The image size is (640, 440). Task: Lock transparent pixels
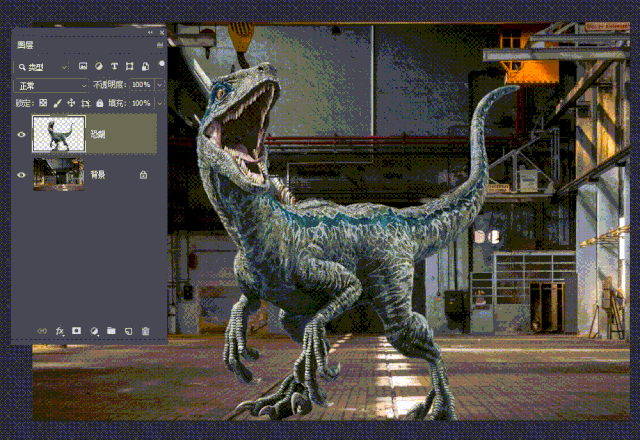[42, 103]
